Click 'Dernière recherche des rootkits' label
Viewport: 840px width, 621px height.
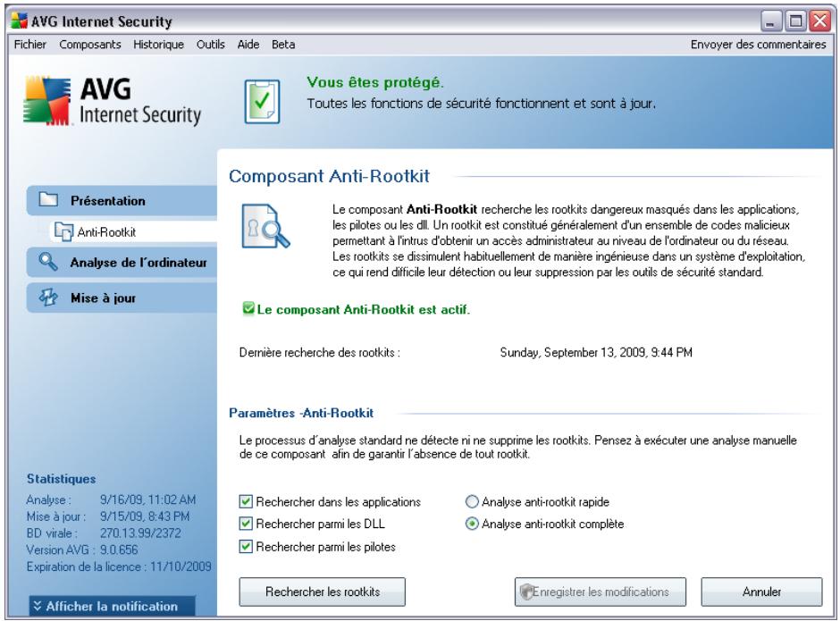coord(319,353)
